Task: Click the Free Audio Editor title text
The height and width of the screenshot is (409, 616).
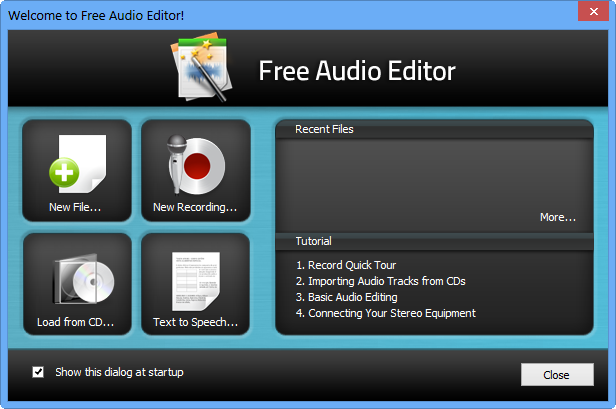Action: pos(357,71)
